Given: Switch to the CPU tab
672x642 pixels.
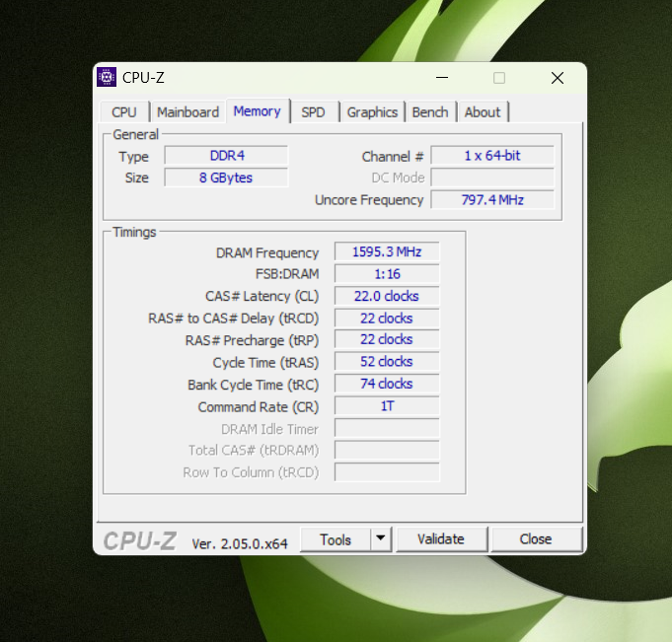Looking at the screenshot, I should pos(124,112).
